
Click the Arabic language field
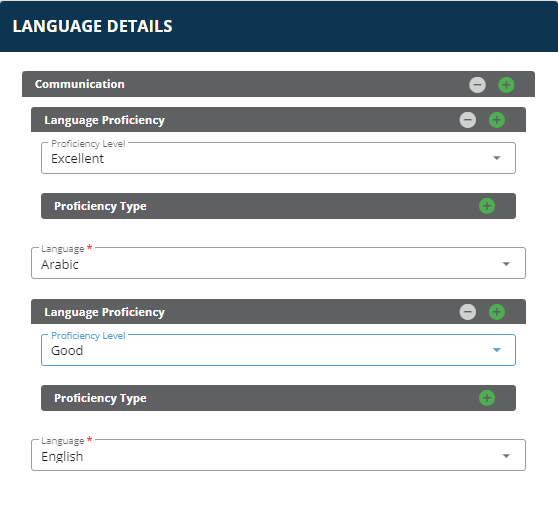coord(278,263)
